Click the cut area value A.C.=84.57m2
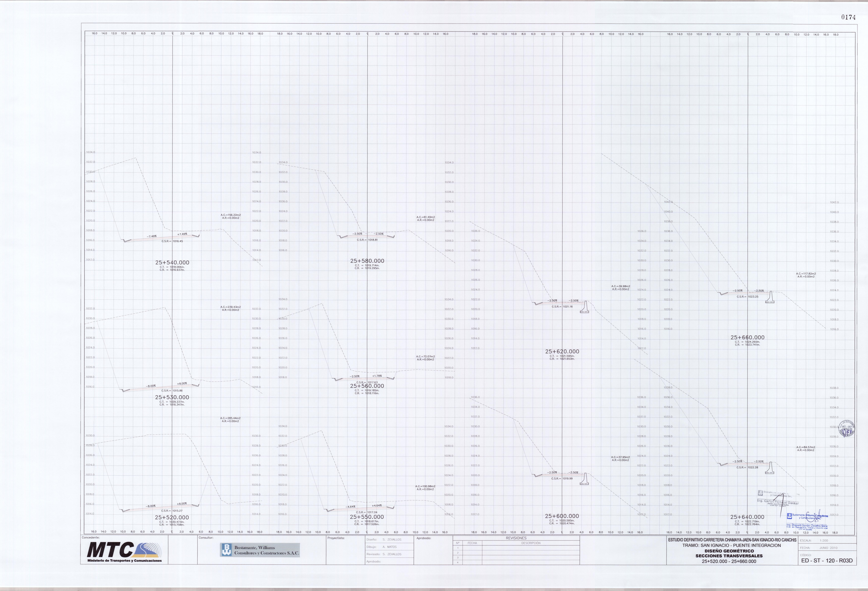The image size is (868, 591). point(806,447)
